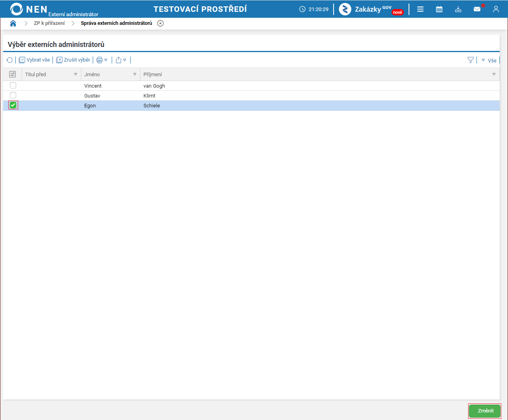Sort by Jméno column header
This screenshot has width=508, height=420.
click(92, 74)
